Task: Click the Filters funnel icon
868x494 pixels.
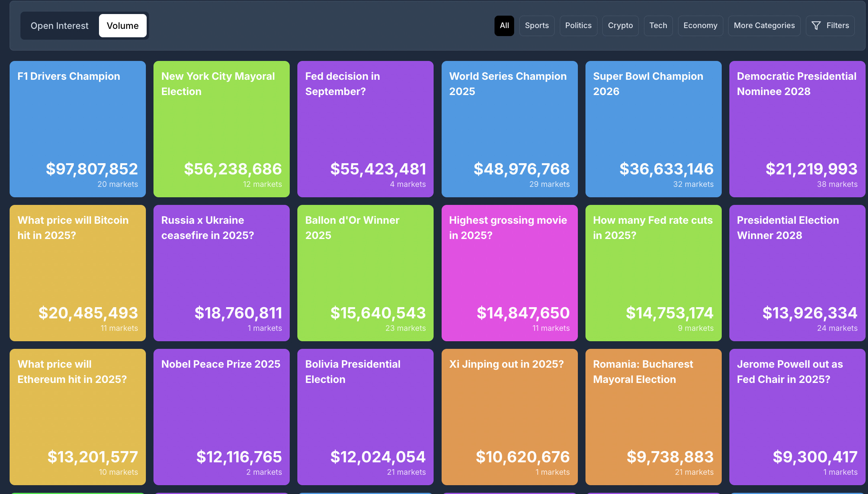Action: point(816,26)
